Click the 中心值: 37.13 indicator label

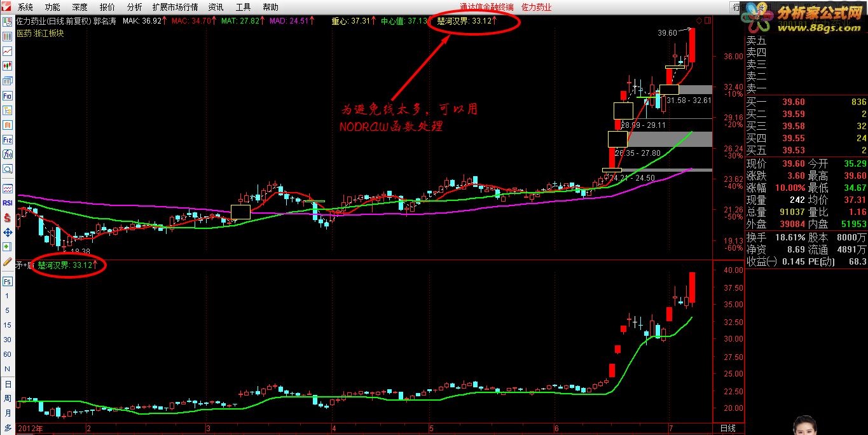click(404, 21)
